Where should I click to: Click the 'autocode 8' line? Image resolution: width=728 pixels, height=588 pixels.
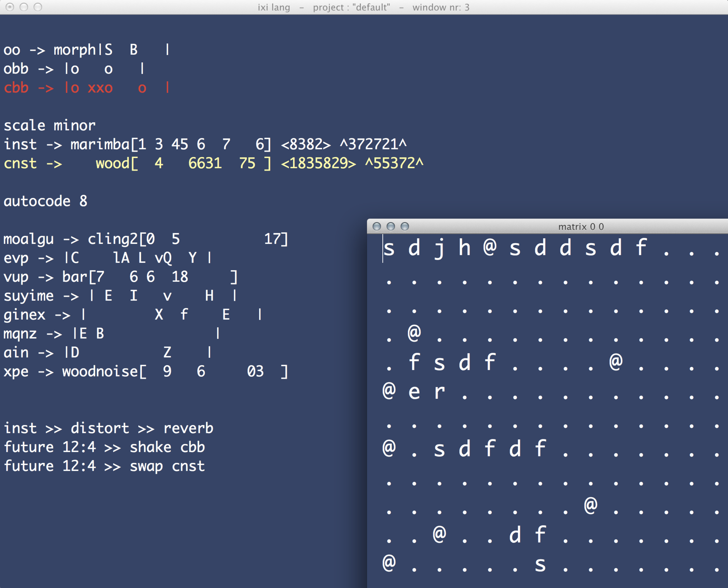click(x=45, y=201)
